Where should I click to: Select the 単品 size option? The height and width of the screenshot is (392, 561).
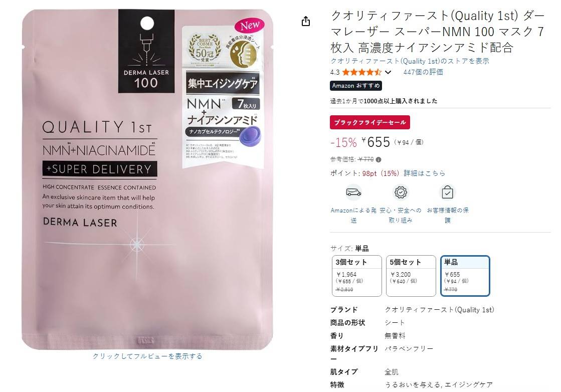465,276
